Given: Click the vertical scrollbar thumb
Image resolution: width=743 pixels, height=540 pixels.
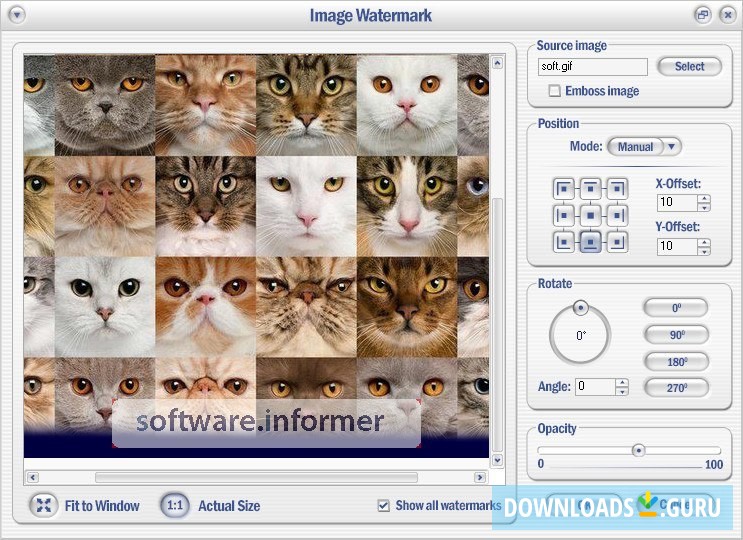Looking at the screenshot, I should click(497, 324).
